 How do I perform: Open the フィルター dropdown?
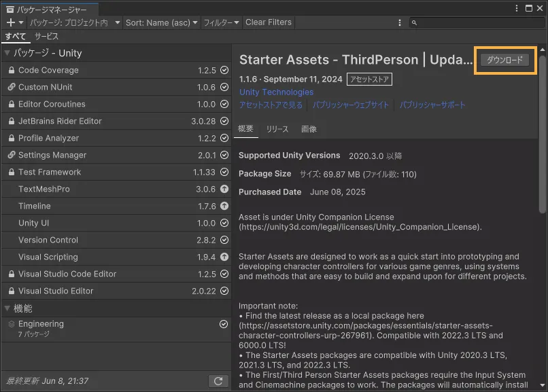click(222, 22)
